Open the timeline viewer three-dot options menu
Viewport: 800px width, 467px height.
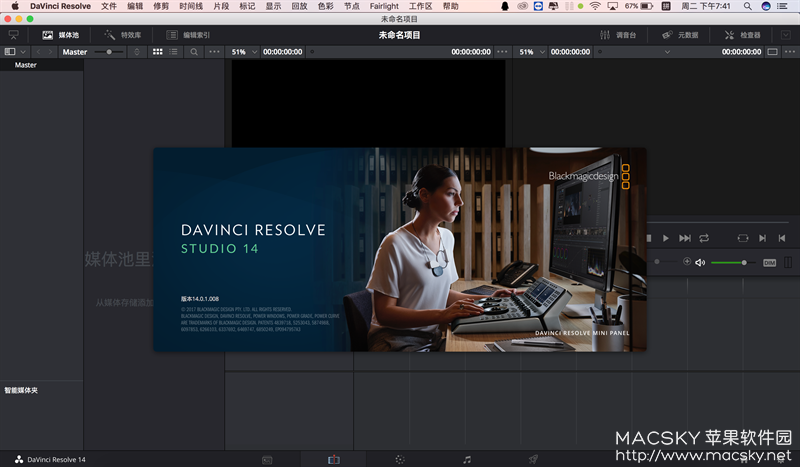point(790,52)
